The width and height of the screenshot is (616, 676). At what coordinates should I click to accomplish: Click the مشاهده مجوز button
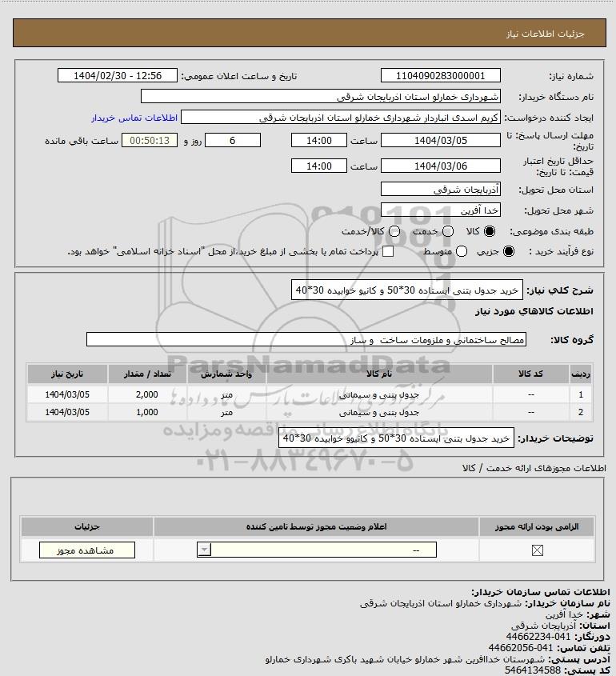pyautogui.click(x=87, y=550)
